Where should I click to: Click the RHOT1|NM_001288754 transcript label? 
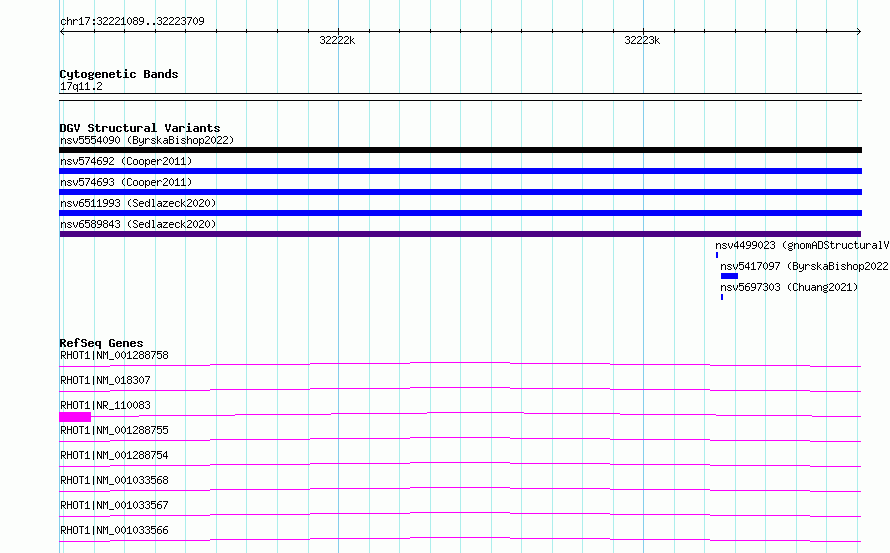[114, 455]
